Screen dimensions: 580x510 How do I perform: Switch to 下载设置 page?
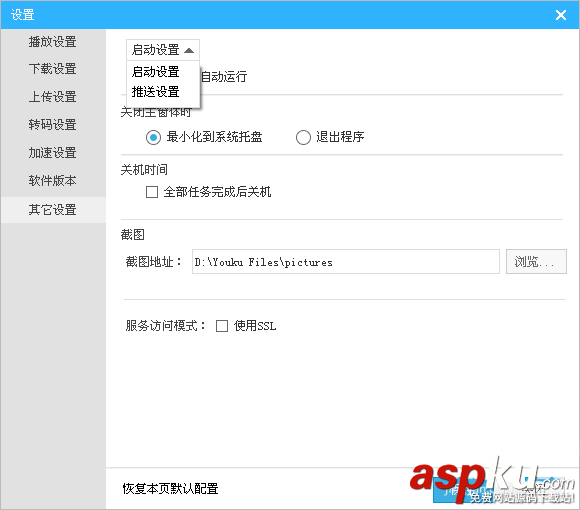(53, 69)
